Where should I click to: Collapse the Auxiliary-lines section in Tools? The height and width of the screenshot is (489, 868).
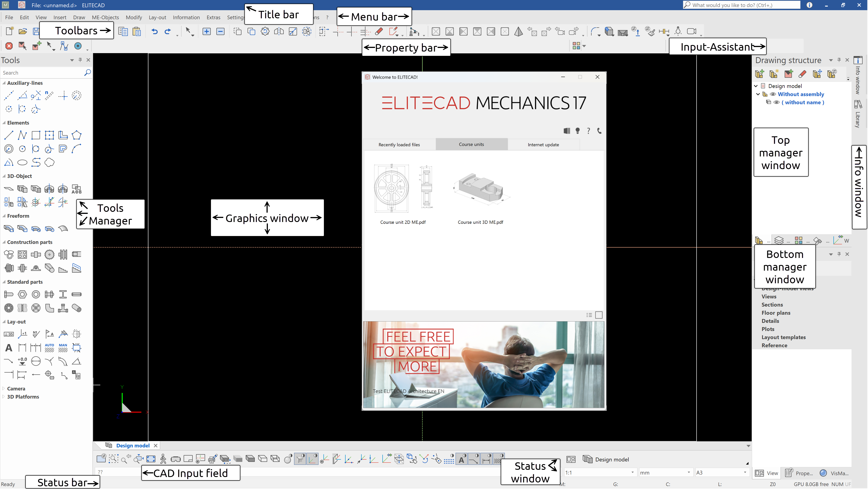pos(4,83)
